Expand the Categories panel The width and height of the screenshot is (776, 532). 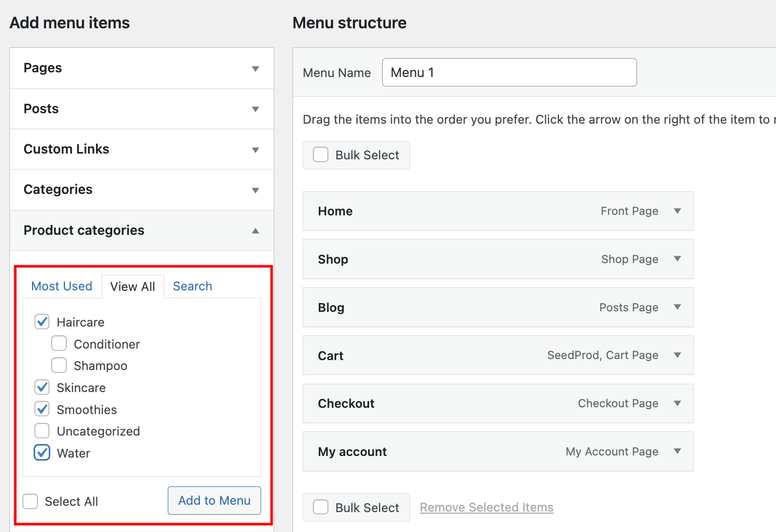[255, 190]
